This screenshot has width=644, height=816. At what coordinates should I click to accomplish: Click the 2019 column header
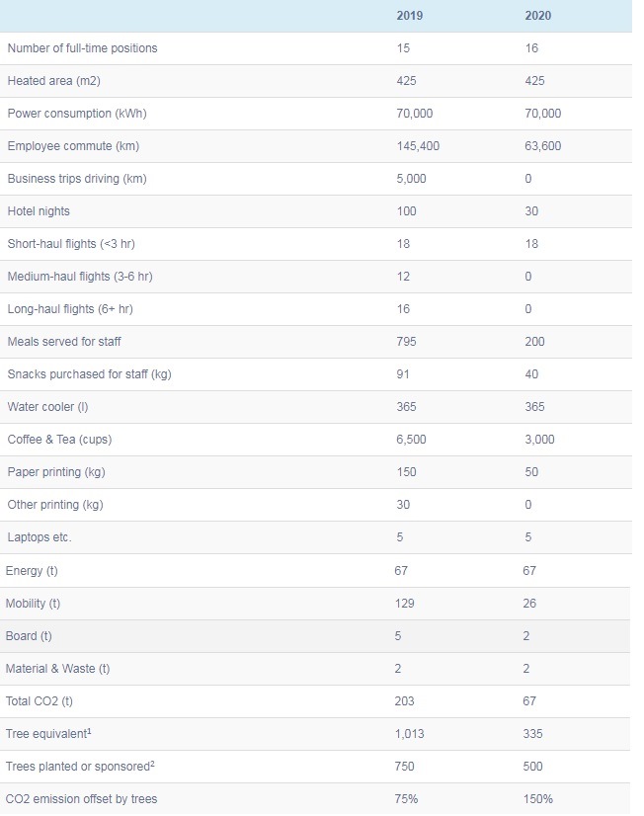[410, 16]
